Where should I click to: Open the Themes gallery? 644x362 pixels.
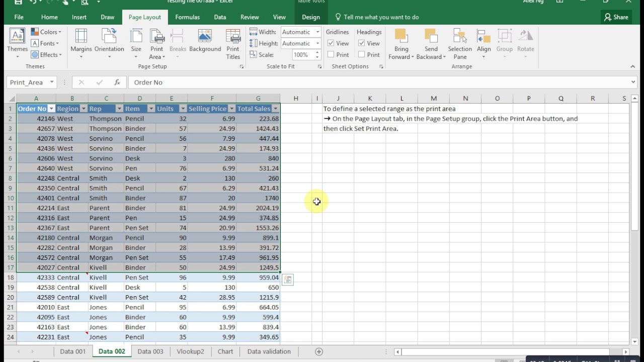[17, 43]
